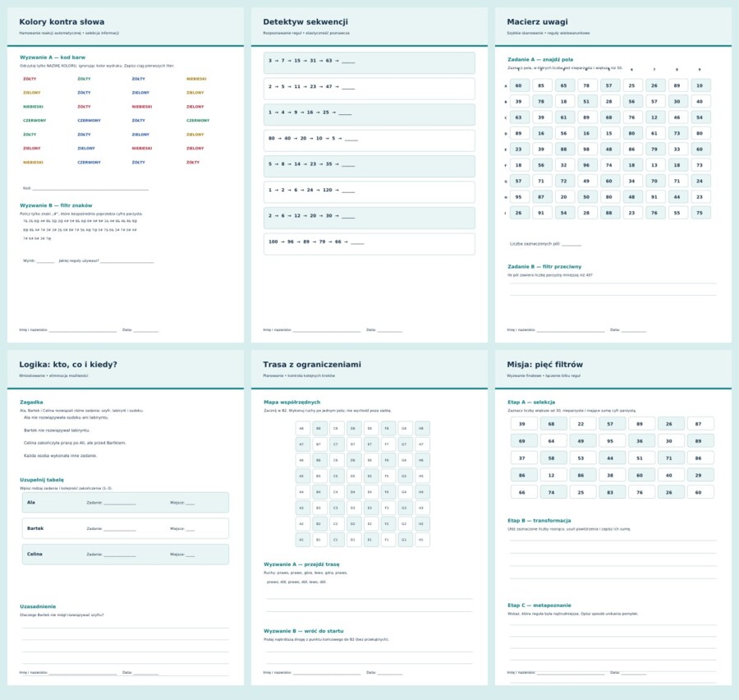Click the 'Misja: pięć filtrów' page title
The height and width of the screenshot is (700, 739).
coord(545,364)
